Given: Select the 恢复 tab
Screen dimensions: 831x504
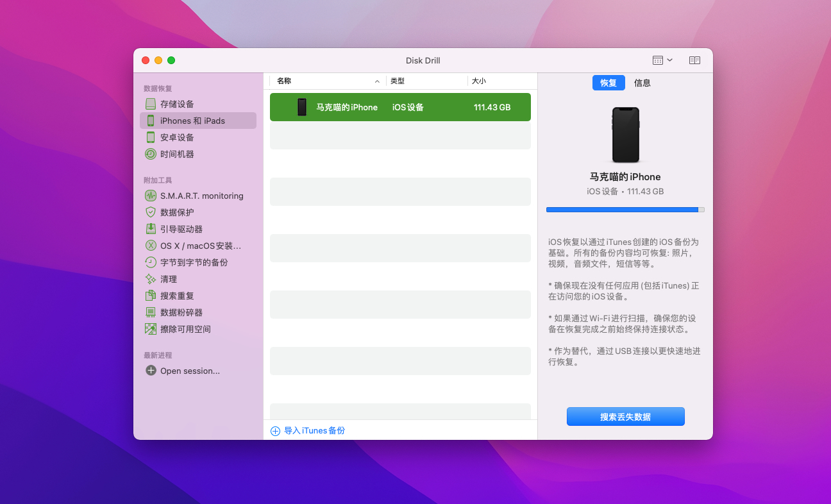Looking at the screenshot, I should 608,83.
